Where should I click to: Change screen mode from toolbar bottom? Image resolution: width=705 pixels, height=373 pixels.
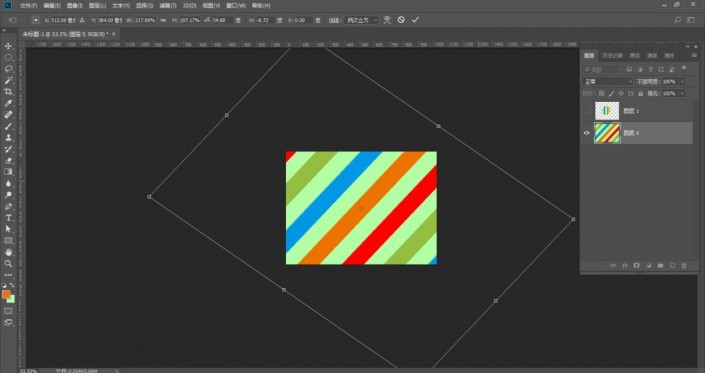tap(8, 322)
